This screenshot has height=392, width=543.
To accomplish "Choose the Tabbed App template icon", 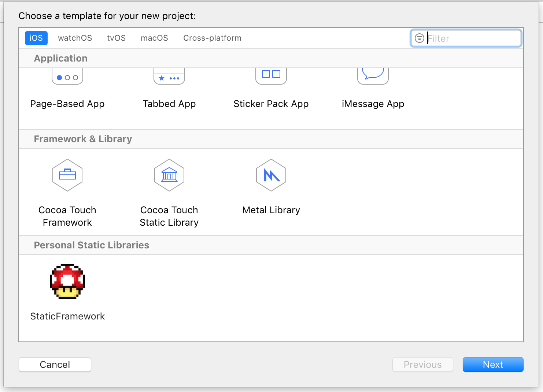I will point(169,76).
